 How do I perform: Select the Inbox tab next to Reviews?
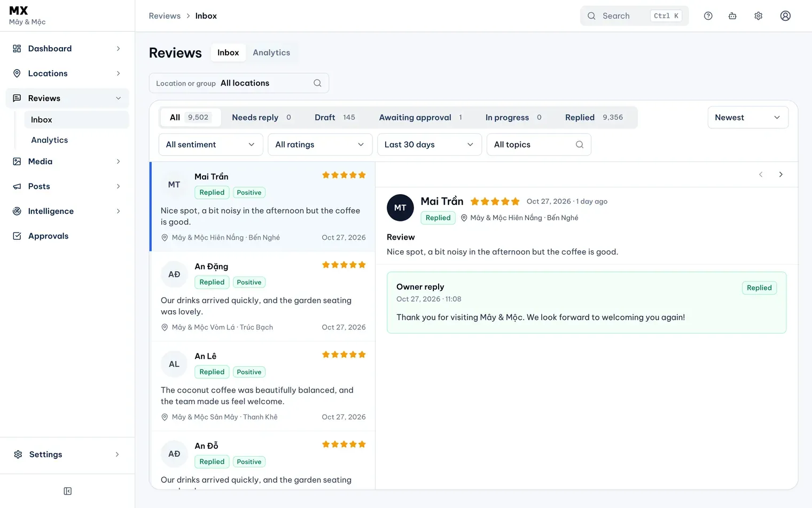click(228, 52)
